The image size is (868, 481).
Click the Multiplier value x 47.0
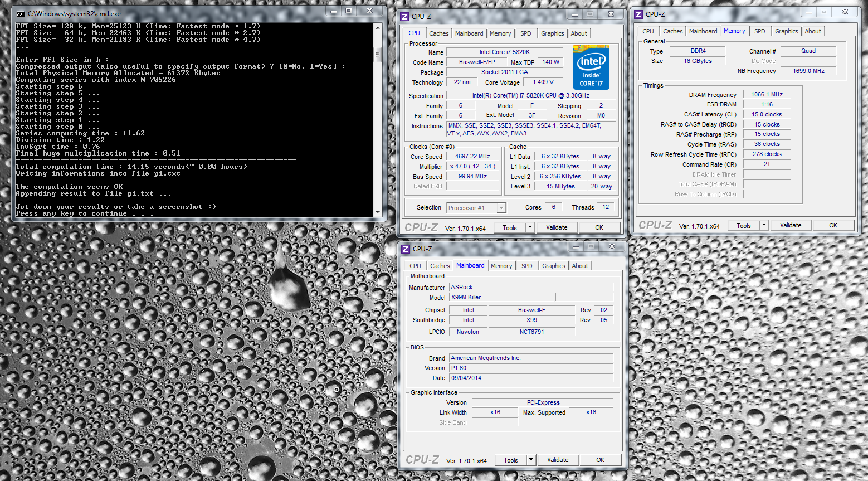click(x=472, y=167)
